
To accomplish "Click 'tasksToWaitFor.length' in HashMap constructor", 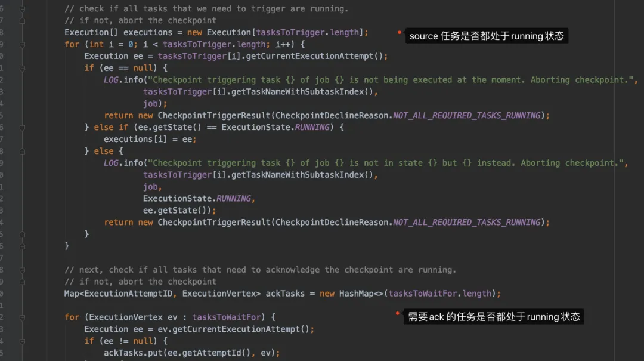I will tap(440, 294).
